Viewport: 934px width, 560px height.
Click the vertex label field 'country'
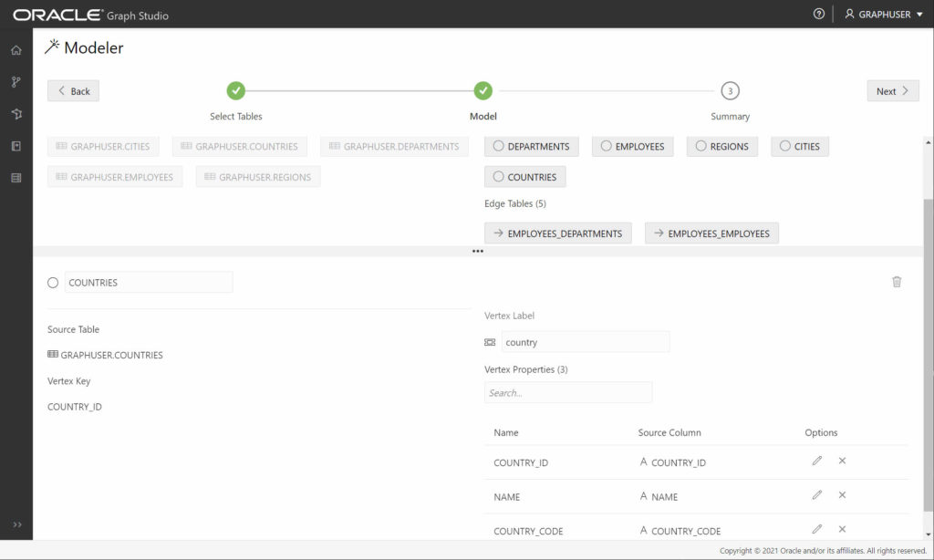click(x=586, y=342)
